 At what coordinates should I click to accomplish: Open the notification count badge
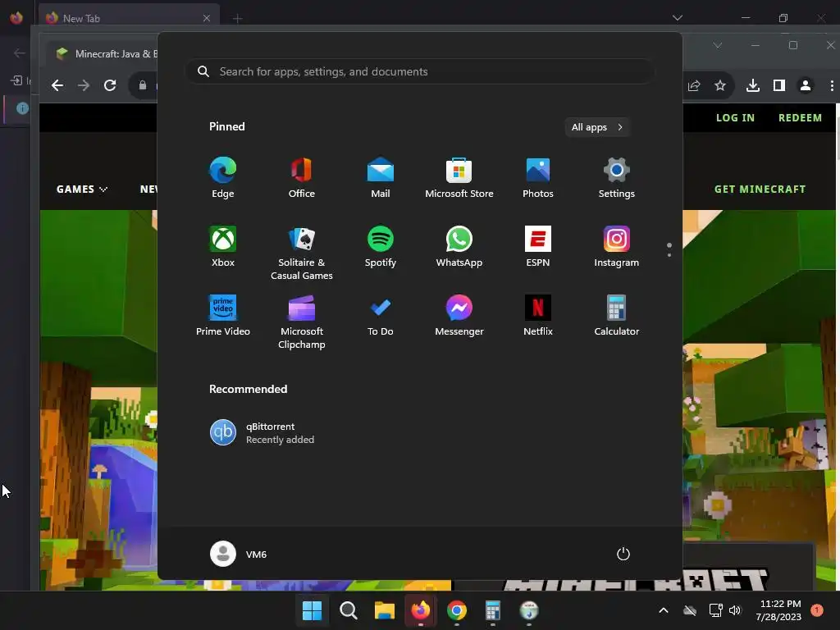click(817, 610)
